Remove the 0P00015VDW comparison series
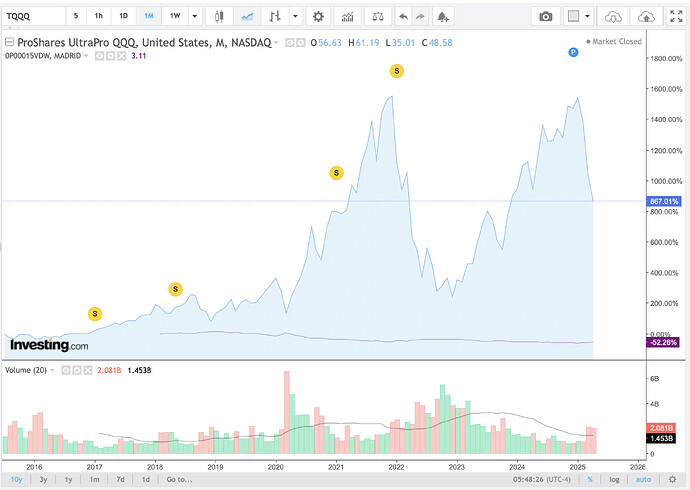690x490 pixels. tap(121, 56)
